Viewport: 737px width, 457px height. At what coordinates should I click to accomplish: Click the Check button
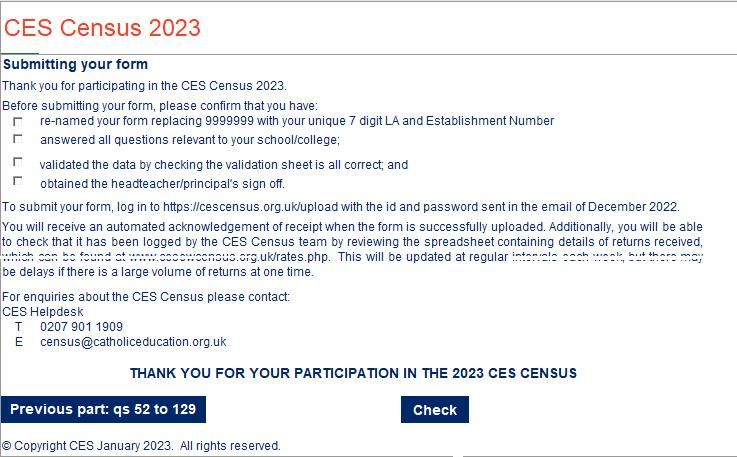coord(435,410)
